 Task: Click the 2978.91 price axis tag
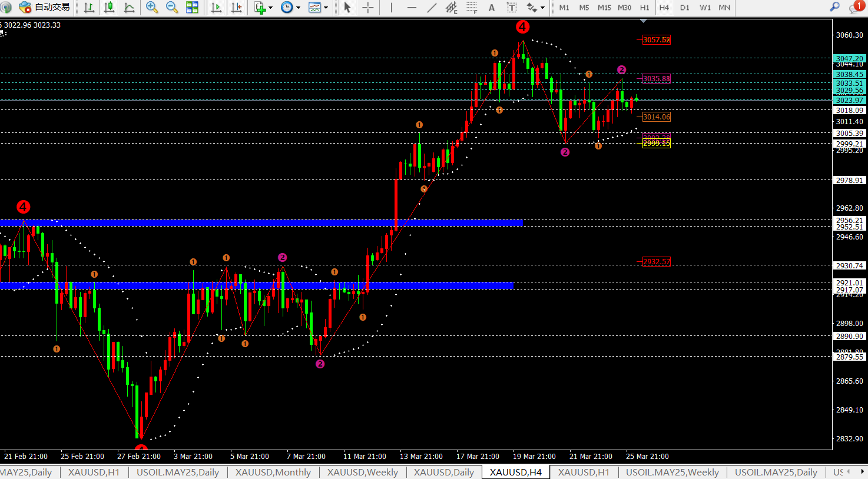(x=849, y=180)
